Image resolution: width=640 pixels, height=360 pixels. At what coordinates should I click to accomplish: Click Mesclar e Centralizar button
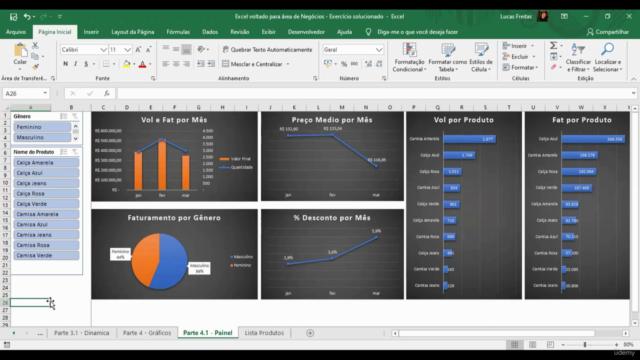click(x=253, y=64)
